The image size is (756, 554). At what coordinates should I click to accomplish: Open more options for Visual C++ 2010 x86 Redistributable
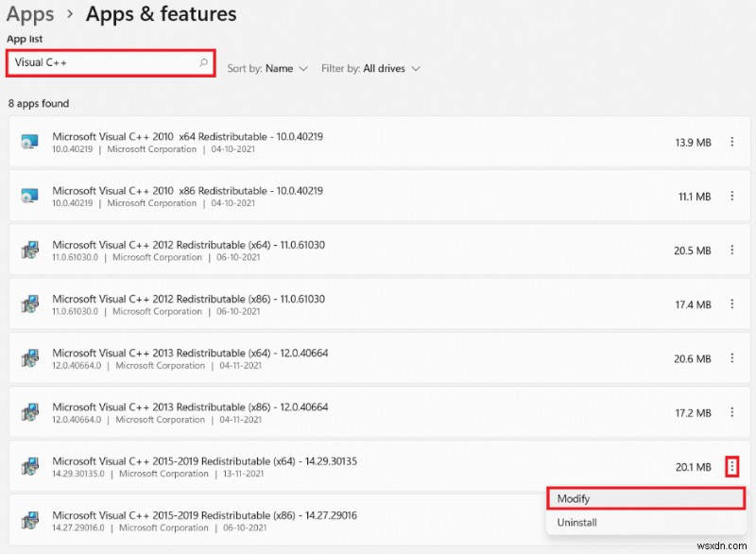tap(731, 196)
